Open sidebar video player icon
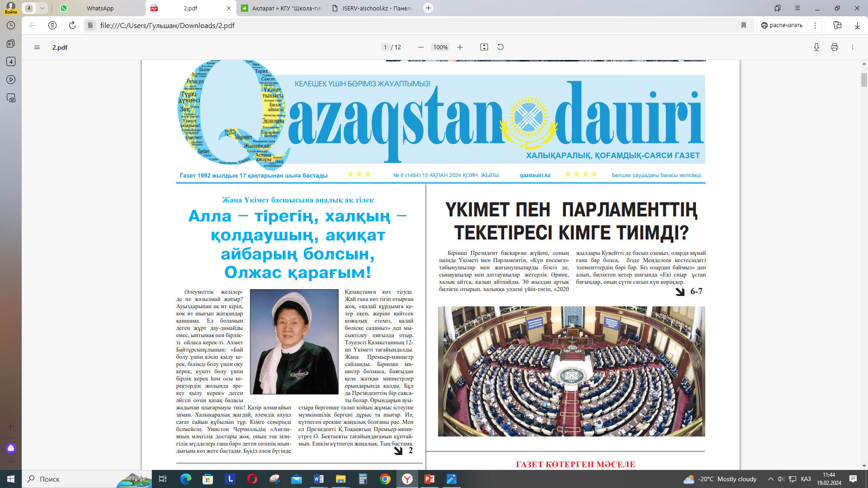Screen dimensions: 868x488 click(11, 80)
